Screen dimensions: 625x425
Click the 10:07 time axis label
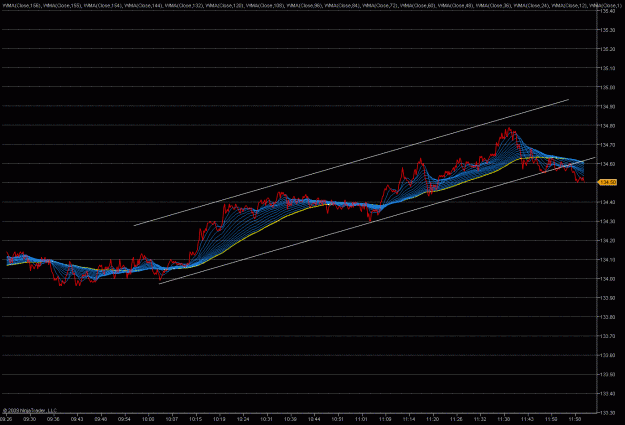tap(172, 419)
